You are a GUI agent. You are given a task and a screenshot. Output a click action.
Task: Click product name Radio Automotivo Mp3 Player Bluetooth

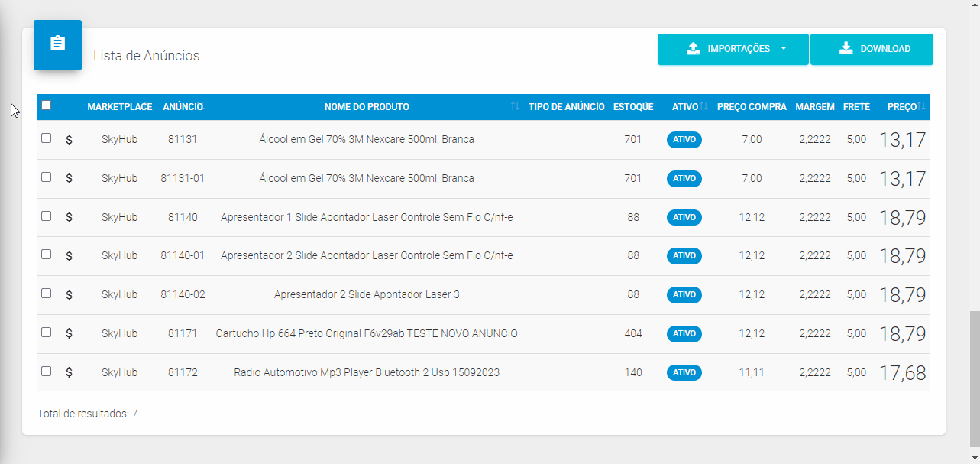click(x=367, y=372)
